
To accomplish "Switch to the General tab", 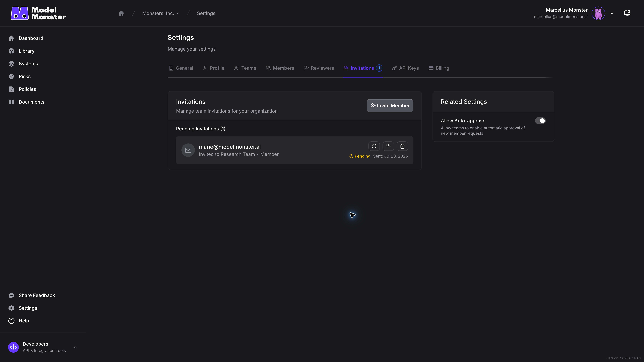I will (181, 68).
